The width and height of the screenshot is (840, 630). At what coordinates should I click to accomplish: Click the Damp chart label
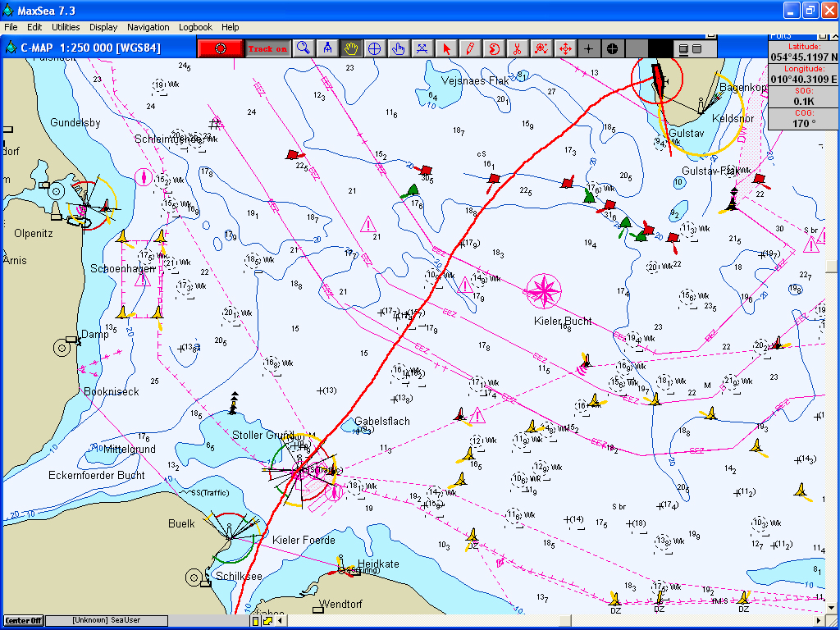(95, 335)
